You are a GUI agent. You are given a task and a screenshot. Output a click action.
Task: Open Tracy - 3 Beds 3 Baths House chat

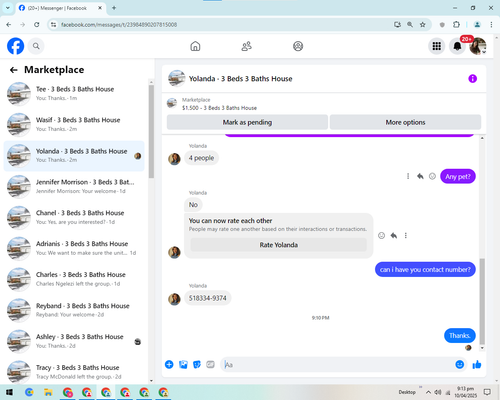74,372
